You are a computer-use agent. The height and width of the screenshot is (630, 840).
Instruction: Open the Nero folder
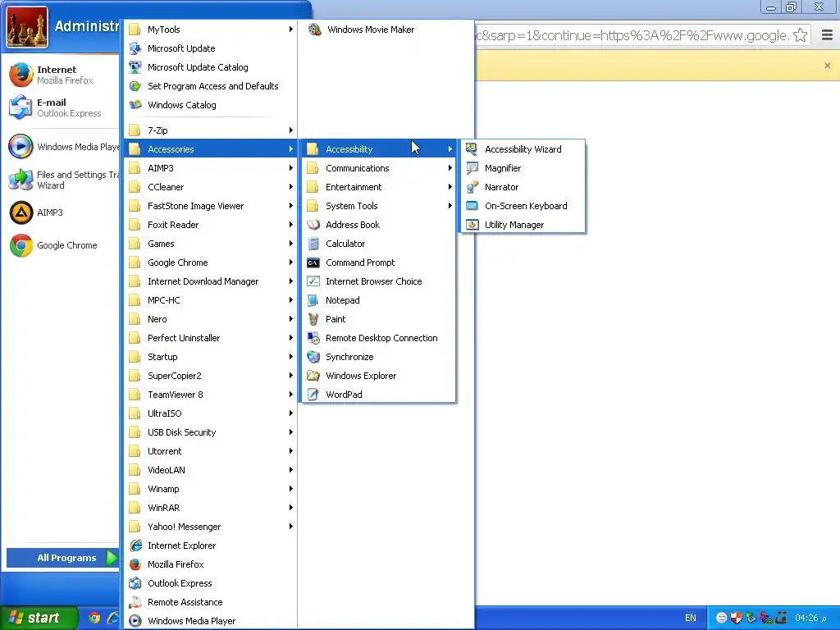(x=211, y=319)
